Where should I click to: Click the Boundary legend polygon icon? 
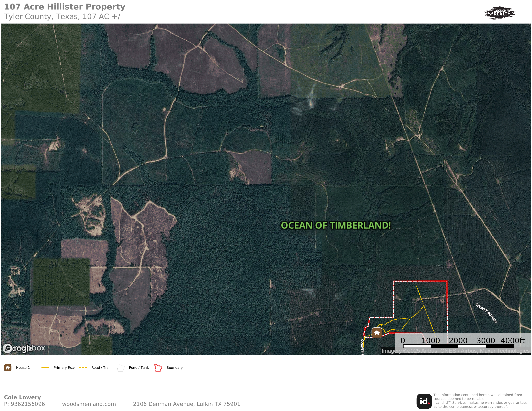158,368
